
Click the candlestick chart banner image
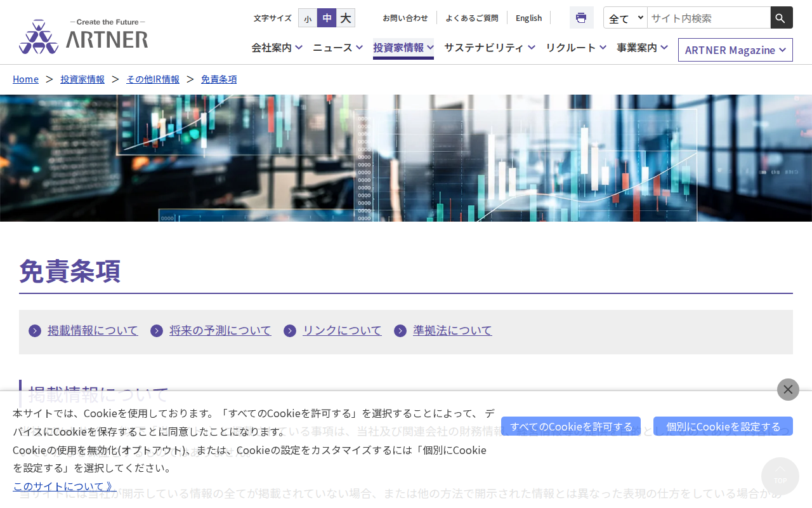(x=406, y=158)
